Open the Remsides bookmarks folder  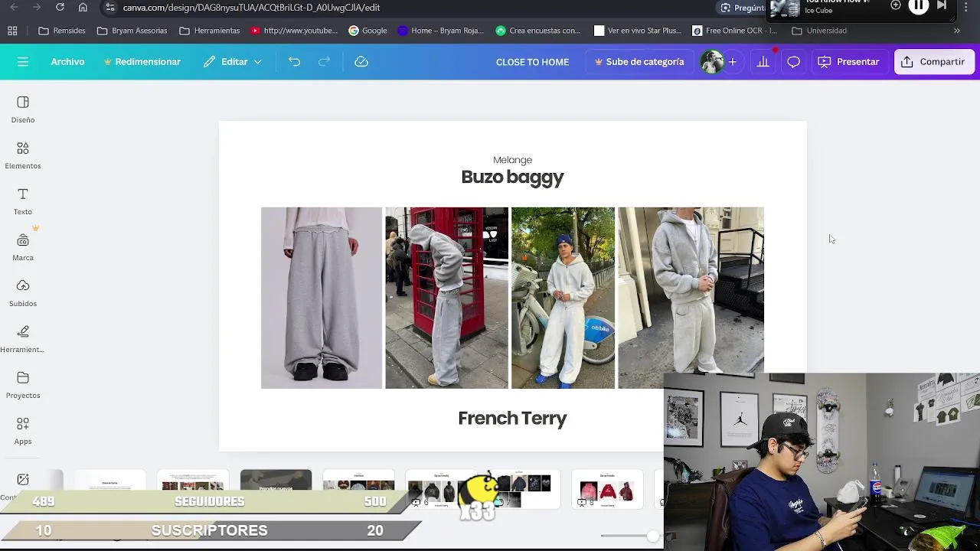[x=62, y=31]
